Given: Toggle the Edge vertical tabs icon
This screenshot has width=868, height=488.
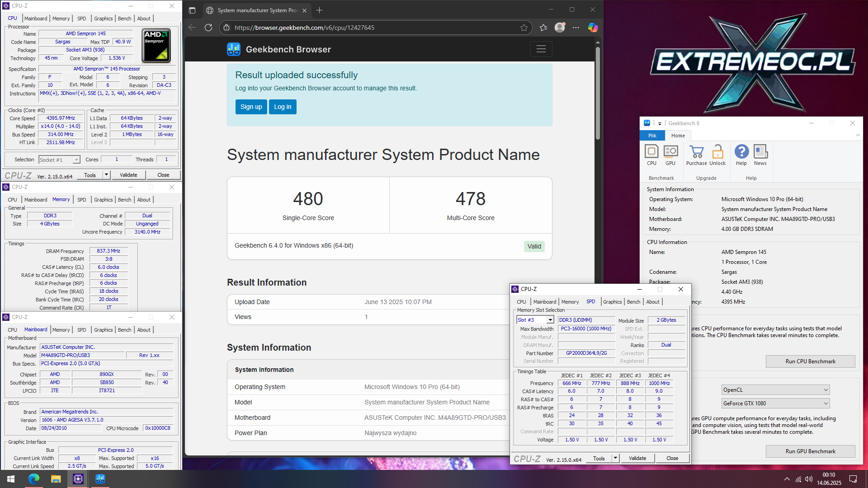Looking at the screenshot, I should 192,10.
